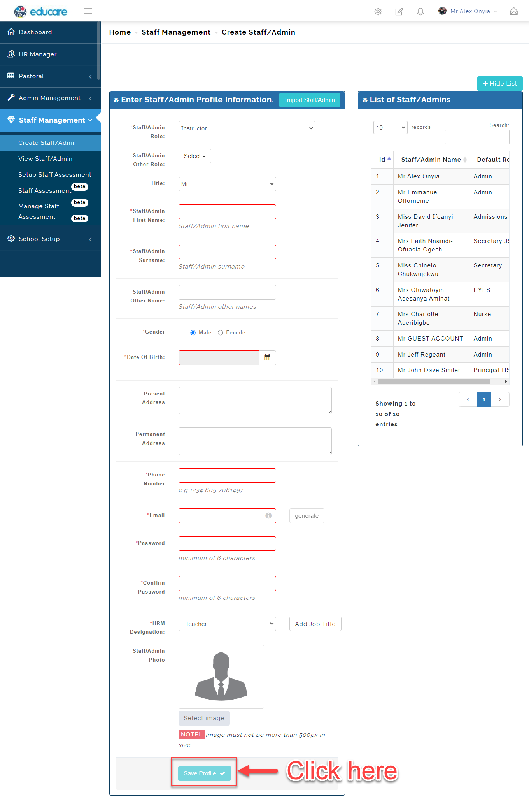The image size is (529, 812).
Task: Click the Select image button
Action: [x=204, y=718]
